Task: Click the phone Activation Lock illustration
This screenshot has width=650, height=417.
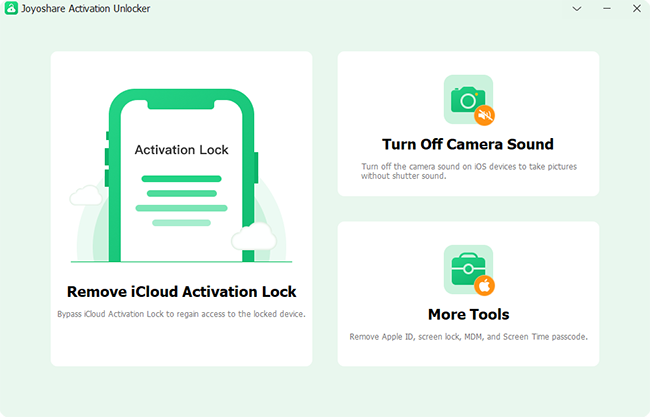Action: 182,176
